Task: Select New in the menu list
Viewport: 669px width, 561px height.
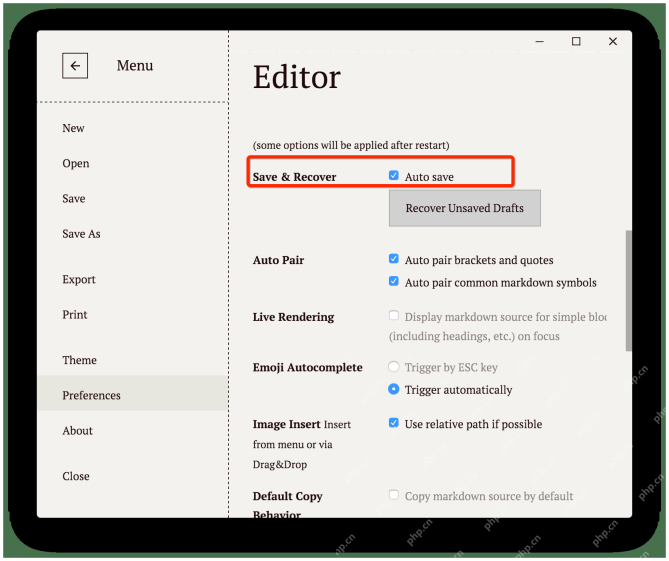Action: [73, 128]
